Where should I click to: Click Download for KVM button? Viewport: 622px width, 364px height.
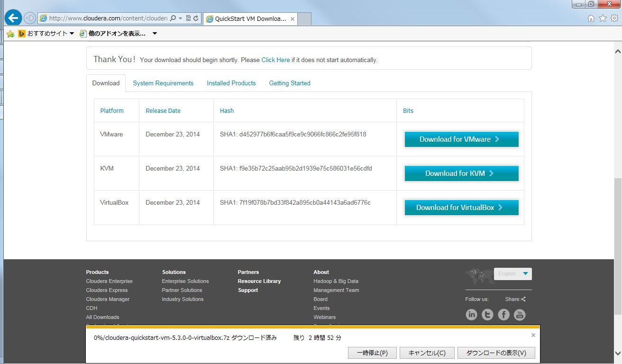(x=461, y=173)
